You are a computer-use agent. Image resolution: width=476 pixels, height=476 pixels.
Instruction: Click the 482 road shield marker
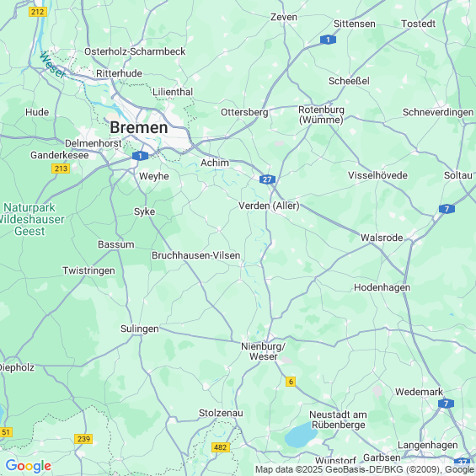221,447
